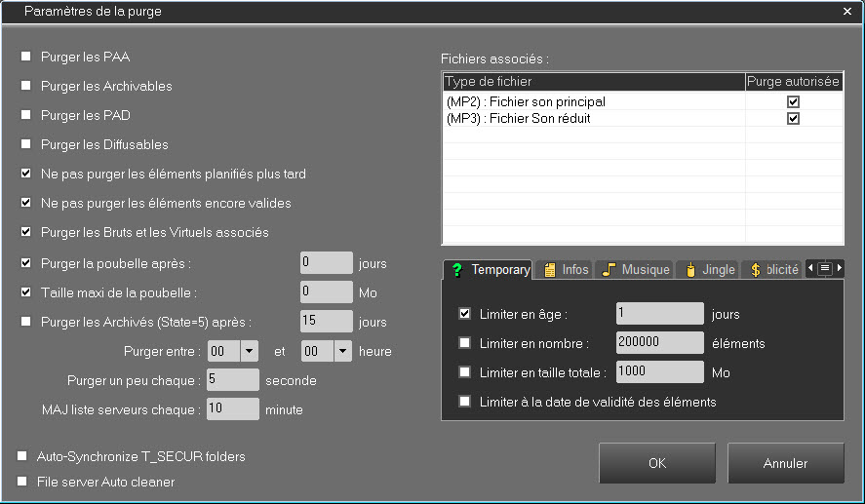Toggle File server Auto cleaner
Viewport: 865px width, 504px height.
[x=22, y=482]
